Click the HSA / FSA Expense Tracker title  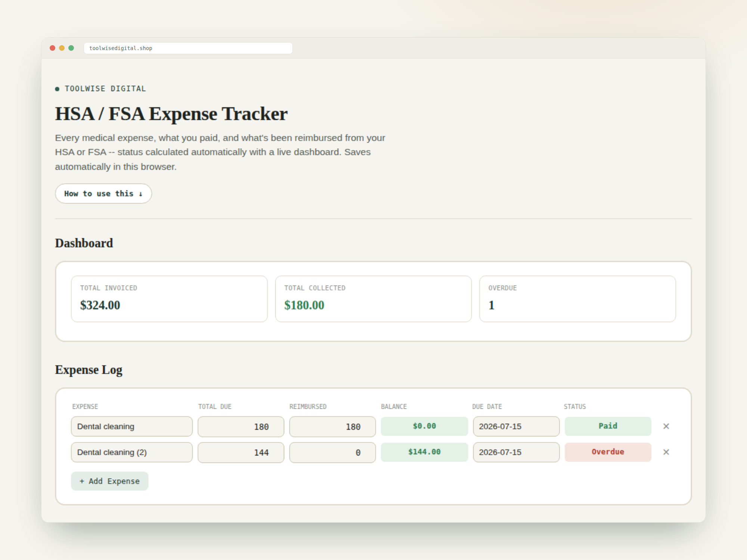click(171, 114)
